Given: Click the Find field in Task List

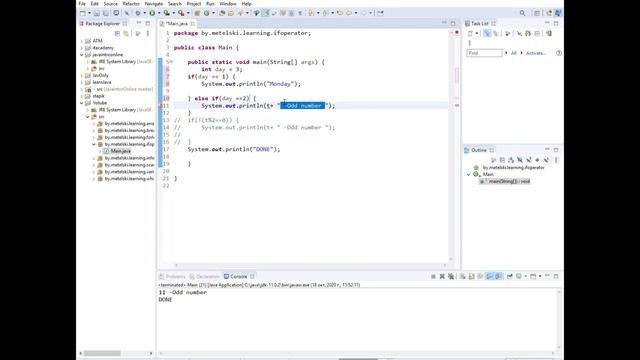Looking at the screenshot, I should tap(484, 53).
